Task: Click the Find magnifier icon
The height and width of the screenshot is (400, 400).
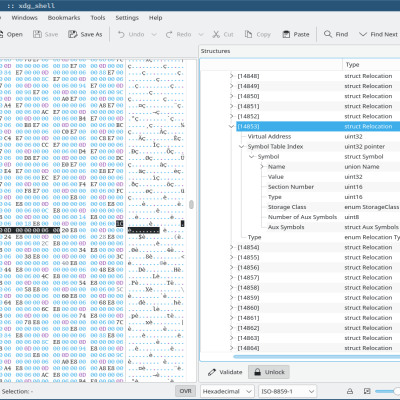Action: [328, 34]
